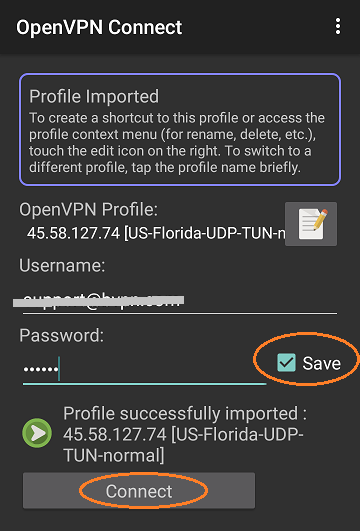The height and width of the screenshot is (531, 360).
Task: Tap the OpenVPN Connect title
Action: coord(99,27)
